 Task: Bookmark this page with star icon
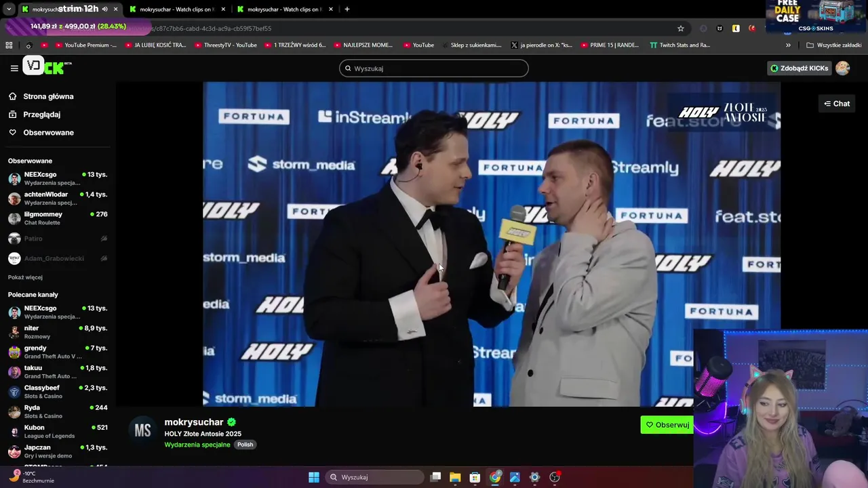click(681, 28)
